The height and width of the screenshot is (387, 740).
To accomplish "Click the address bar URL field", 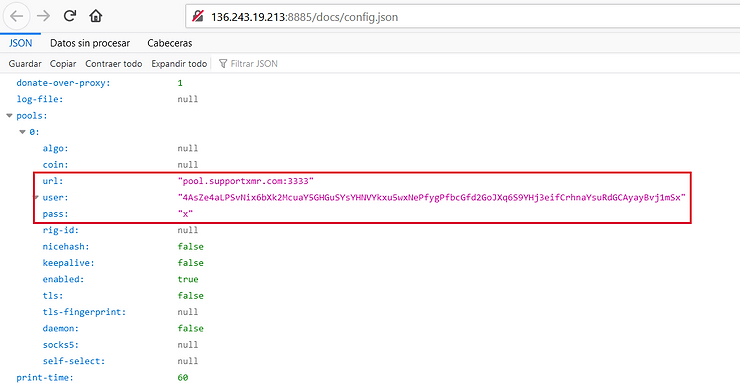I will (x=462, y=17).
